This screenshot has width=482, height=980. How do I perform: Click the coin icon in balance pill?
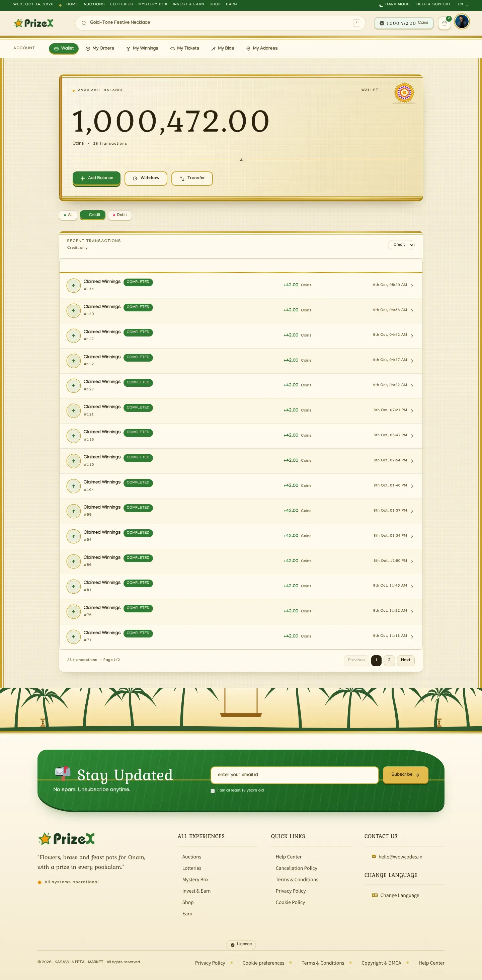point(382,23)
